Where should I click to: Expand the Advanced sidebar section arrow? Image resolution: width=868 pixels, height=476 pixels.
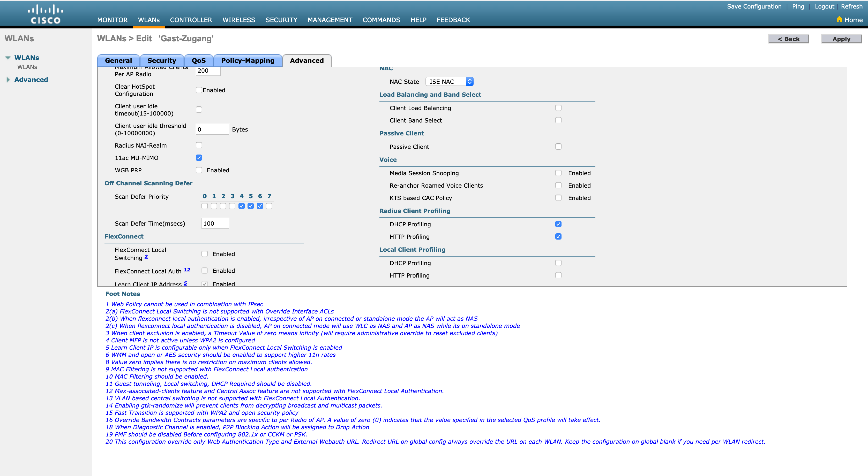pyautogui.click(x=8, y=79)
